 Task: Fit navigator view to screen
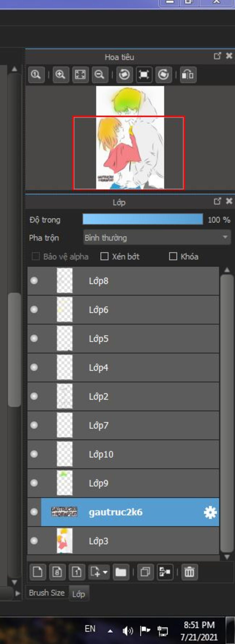[80, 75]
